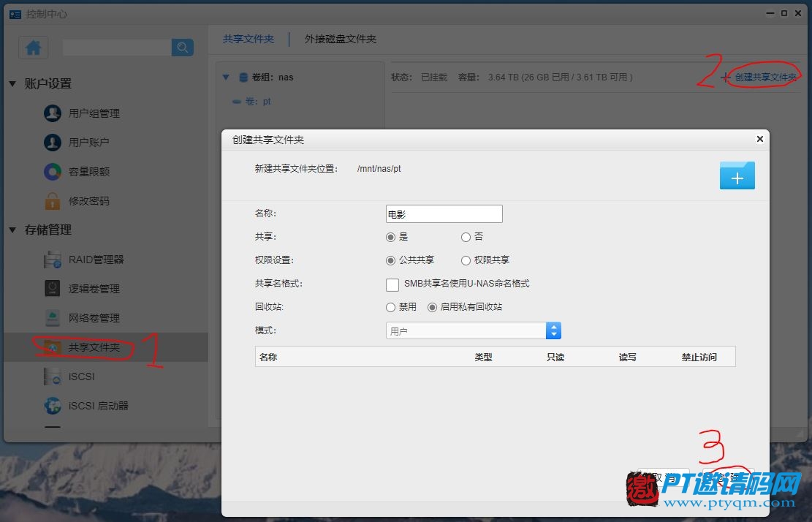Screen dimensions: 812x522
Task: Close the create shared folder dialog
Action: tap(759, 139)
